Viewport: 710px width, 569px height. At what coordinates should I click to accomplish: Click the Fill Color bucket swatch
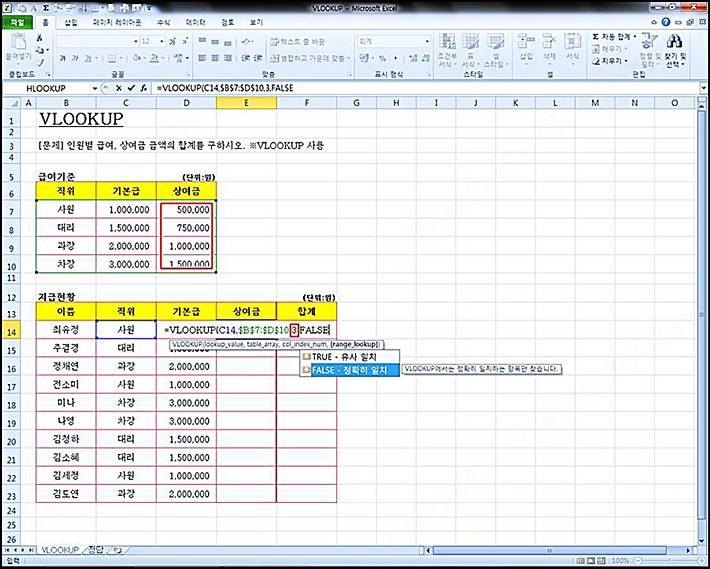(138, 58)
